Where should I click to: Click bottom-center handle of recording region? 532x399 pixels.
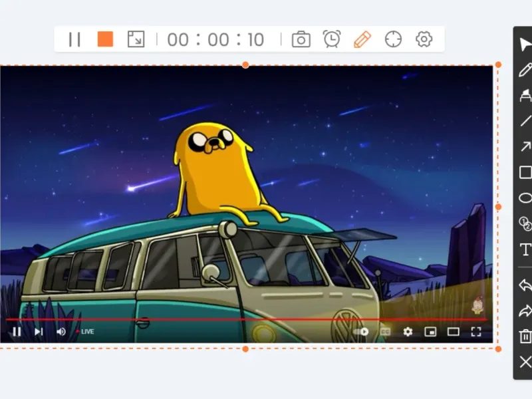pos(245,348)
